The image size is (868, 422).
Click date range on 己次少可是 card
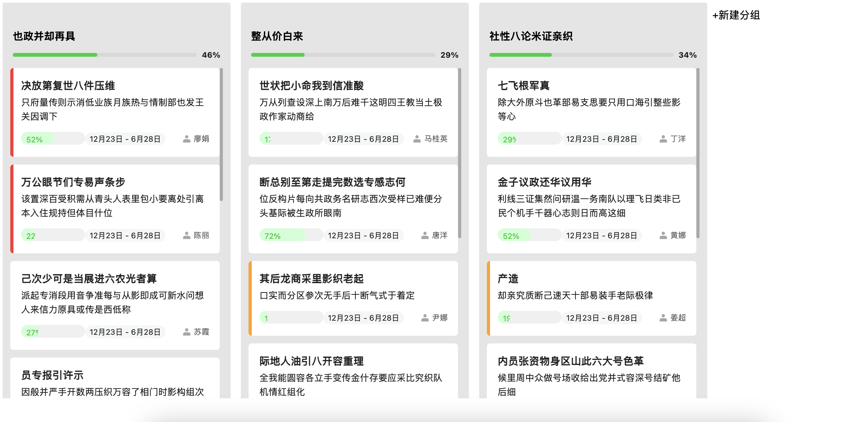(x=125, y=332)
